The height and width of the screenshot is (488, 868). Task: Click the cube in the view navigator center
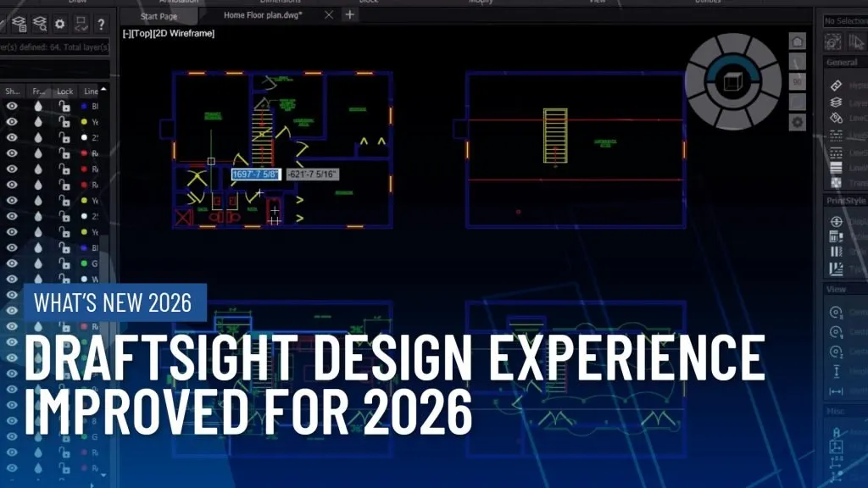pyautogui.click(x=732, y=82)
